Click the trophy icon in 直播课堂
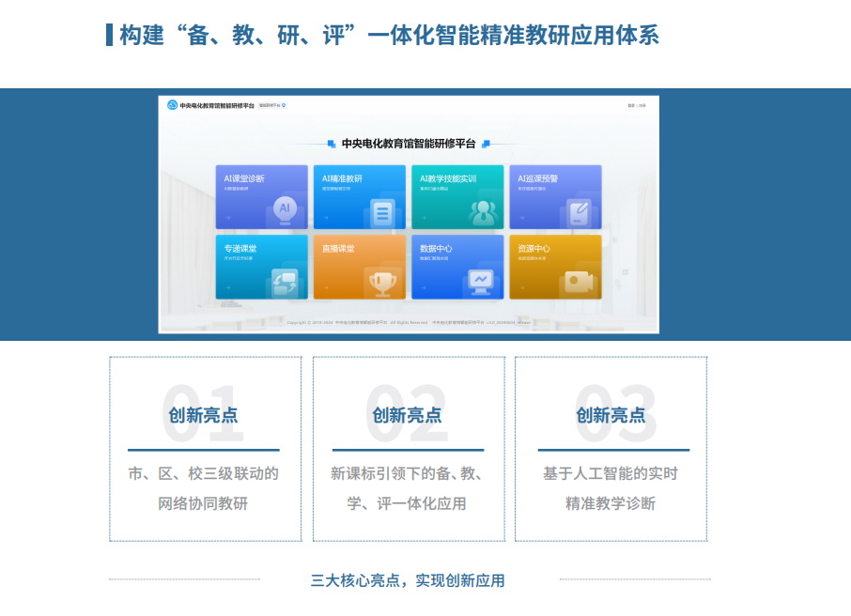Viewport: 851px width, 616px height. [x=382, y=282]
